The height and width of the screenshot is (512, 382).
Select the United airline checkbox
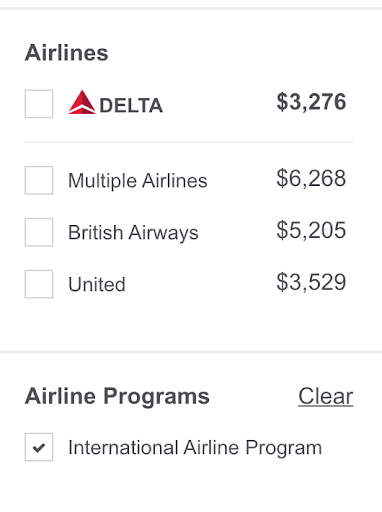39,284
